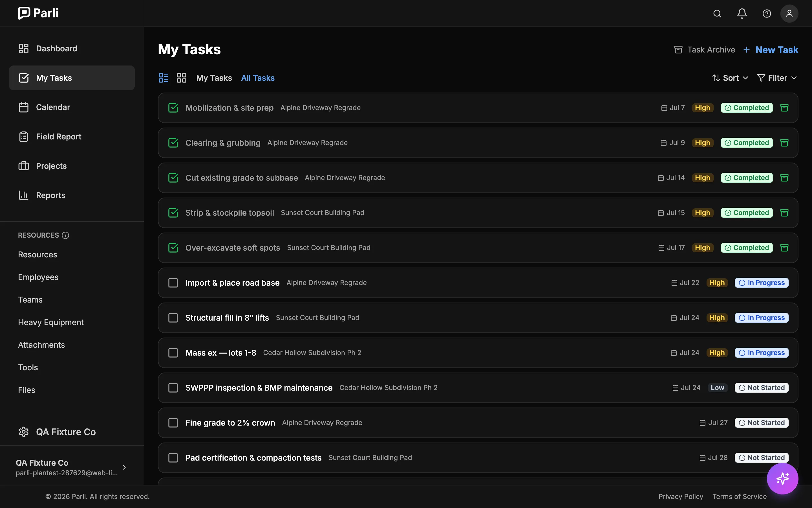Screen dimensions: 812x508
Task: Change status of Fine grade to 2% crown
Action: [762, 423]
